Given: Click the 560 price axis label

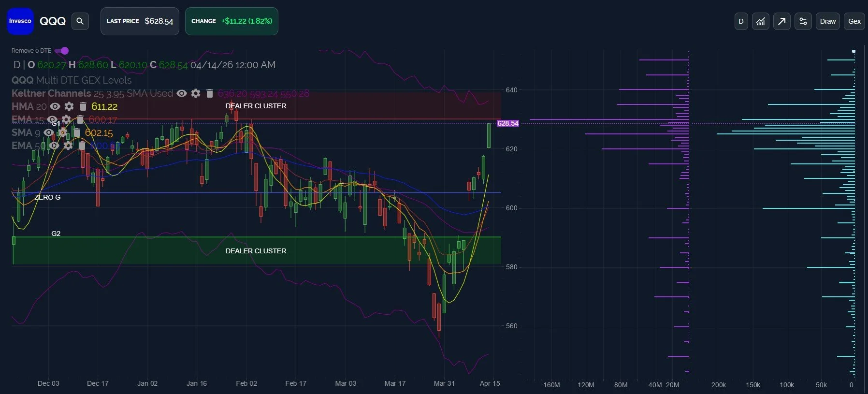Looking at the screenshot, I should pyautogui.click(x=511, y=326).
